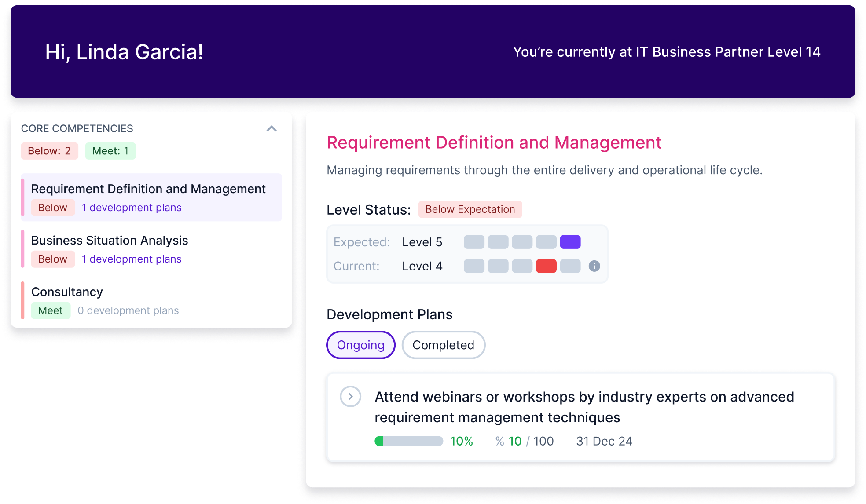
Task: Click the red Current Level 4 block
Action: [546, 266]
